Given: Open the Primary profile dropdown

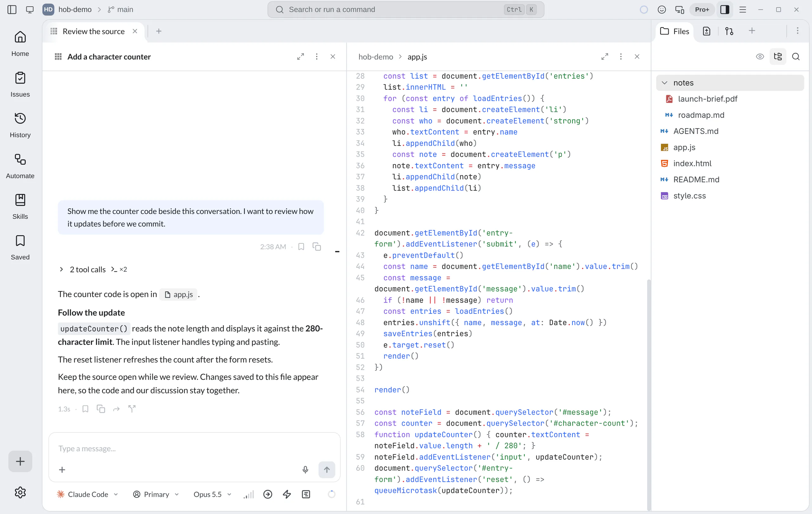Looking at the screenshot, I should 156,494.
